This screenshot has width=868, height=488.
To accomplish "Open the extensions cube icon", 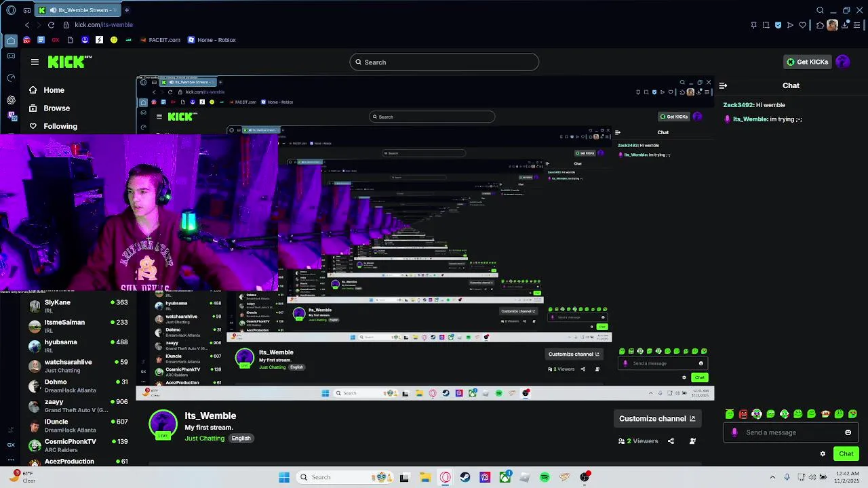I will coord(820,25).
